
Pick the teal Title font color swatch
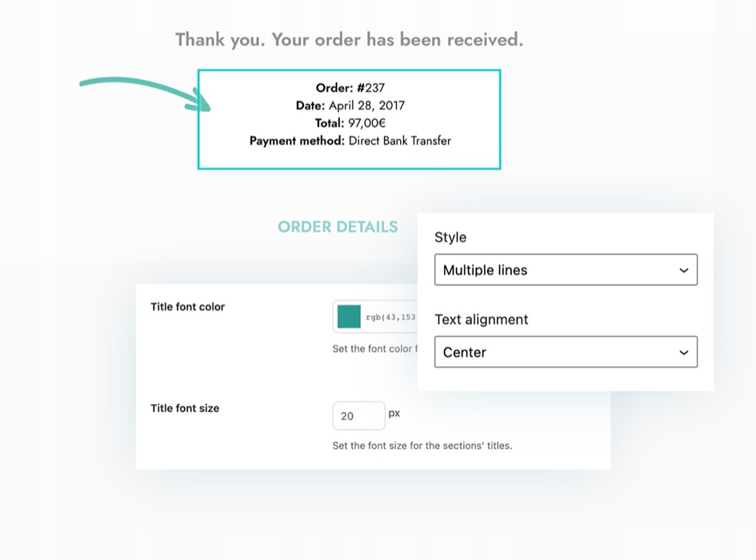[349, 317]
